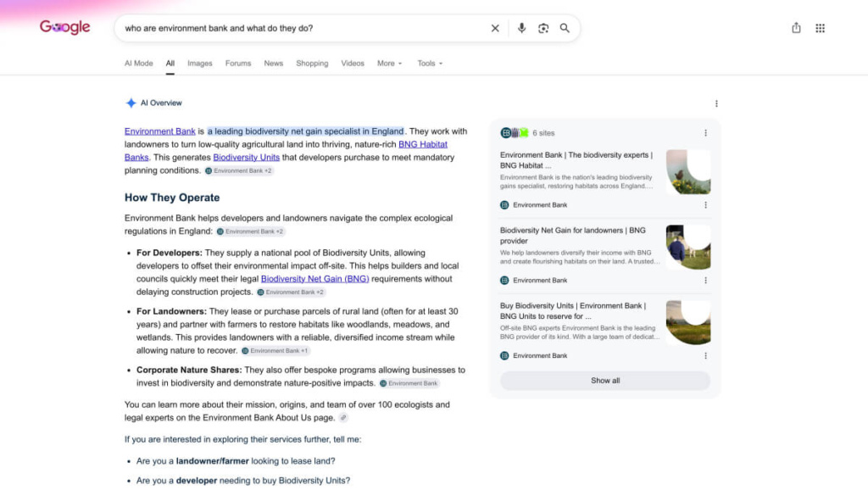
Task: Click 'How They Operate' heading
Action: point(172,198)
